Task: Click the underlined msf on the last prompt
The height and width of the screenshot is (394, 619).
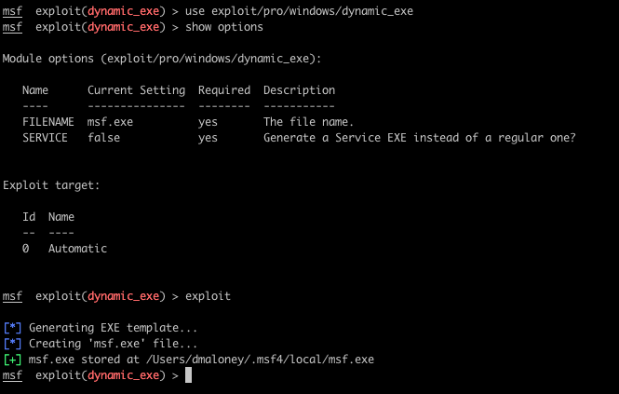Action: pos(12,375)
